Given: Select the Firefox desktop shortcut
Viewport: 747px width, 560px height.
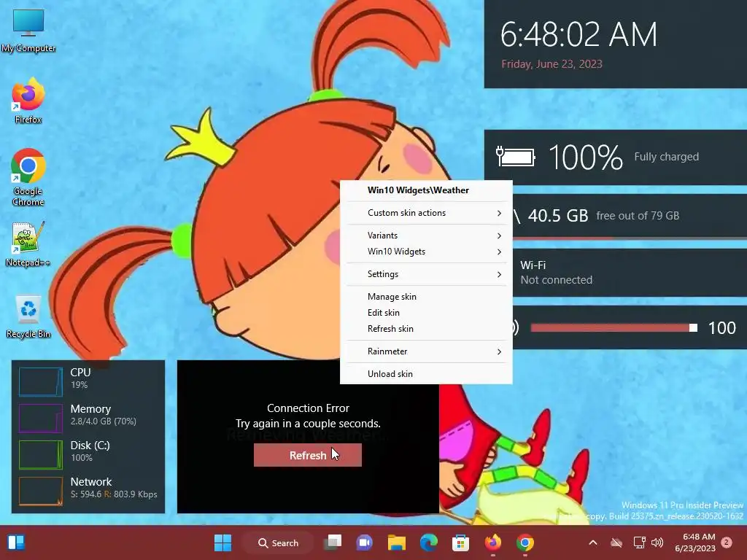Looking at the screenshot, I should point(28,101).
